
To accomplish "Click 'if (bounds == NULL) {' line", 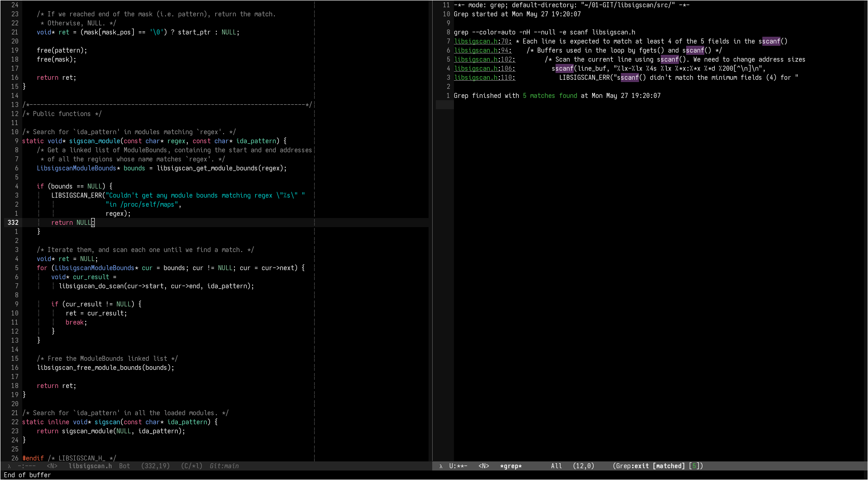I will click(75, 186).
